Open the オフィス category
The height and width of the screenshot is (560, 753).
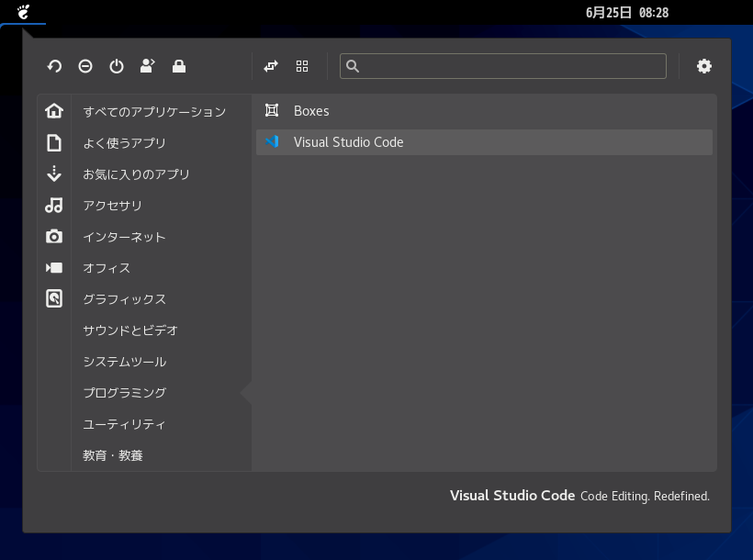pyautogui.click(x=107, y=267)
